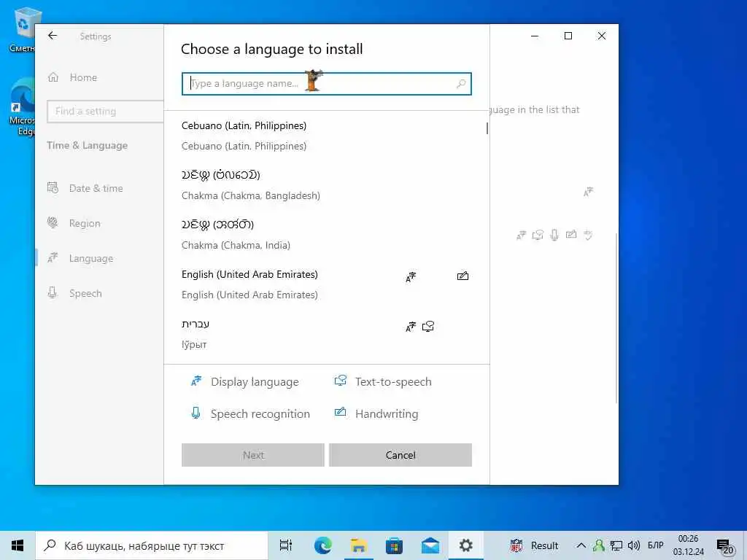Focus the Type a language name field
The image size is (747, 560).
(x=326, y=84)
